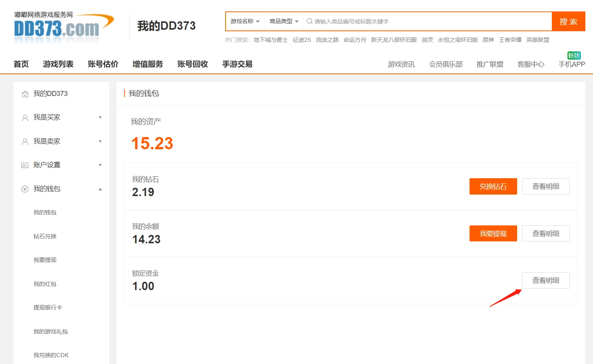
Task: View details for 锁定资金 via 查看明细
Action: (545, 280)
